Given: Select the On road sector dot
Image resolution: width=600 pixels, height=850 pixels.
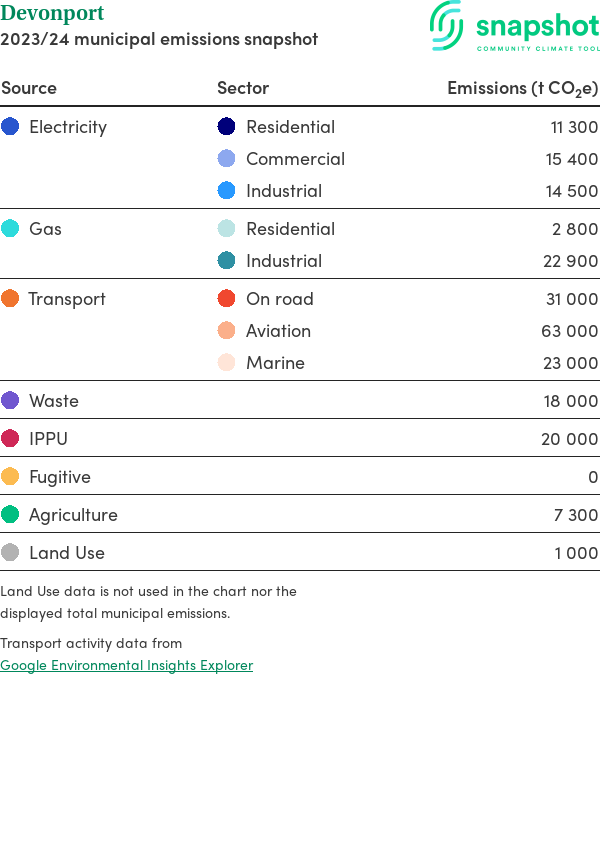Looking at the screenshot, I should point(227,299).
